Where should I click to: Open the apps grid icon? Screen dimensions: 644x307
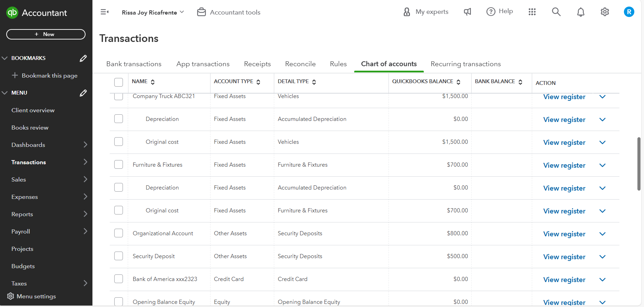532,12
